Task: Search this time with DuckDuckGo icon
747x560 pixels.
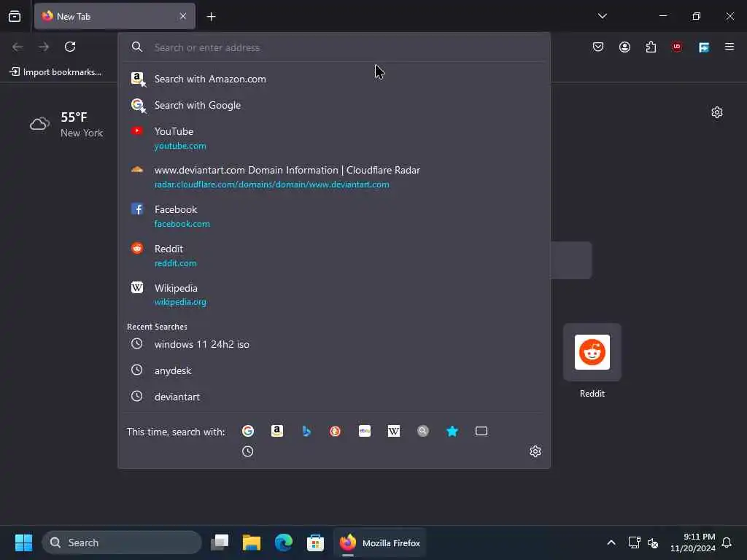Action: point(336,431)
